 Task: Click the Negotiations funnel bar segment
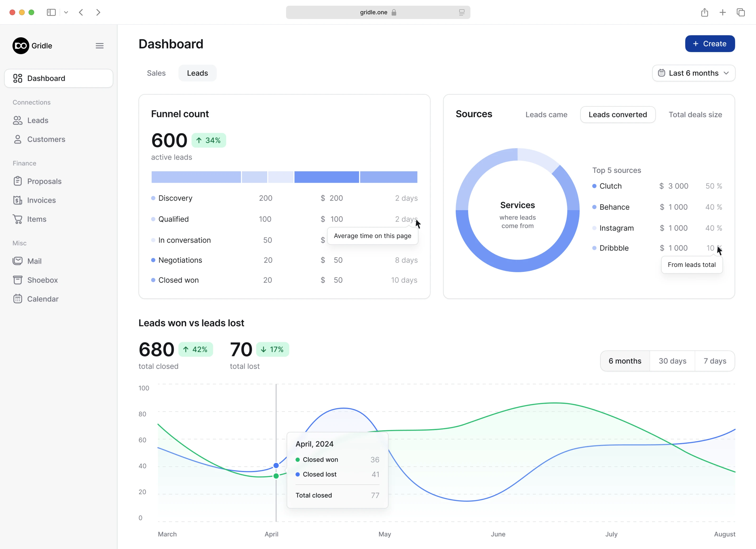coord(326,177)
